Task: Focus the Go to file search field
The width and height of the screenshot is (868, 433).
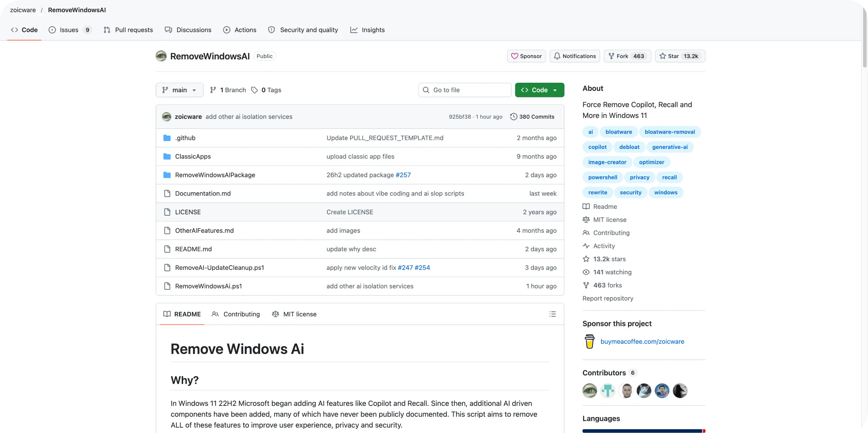Action: [x=465, y=90]
